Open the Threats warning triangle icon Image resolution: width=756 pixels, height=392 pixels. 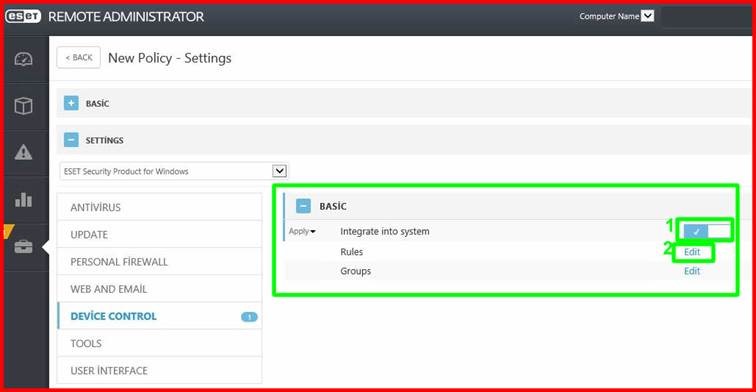23,152
